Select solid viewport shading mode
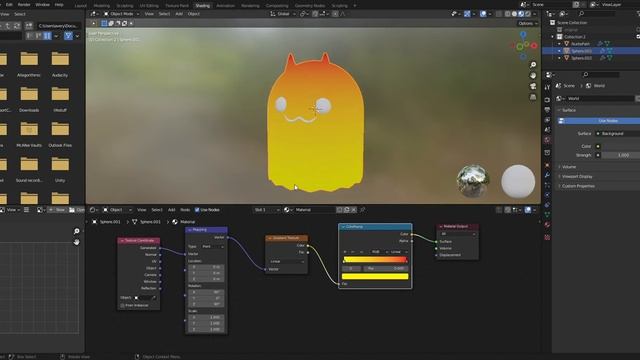Viewport: 640px width, 360px height. tap(514, 14)
